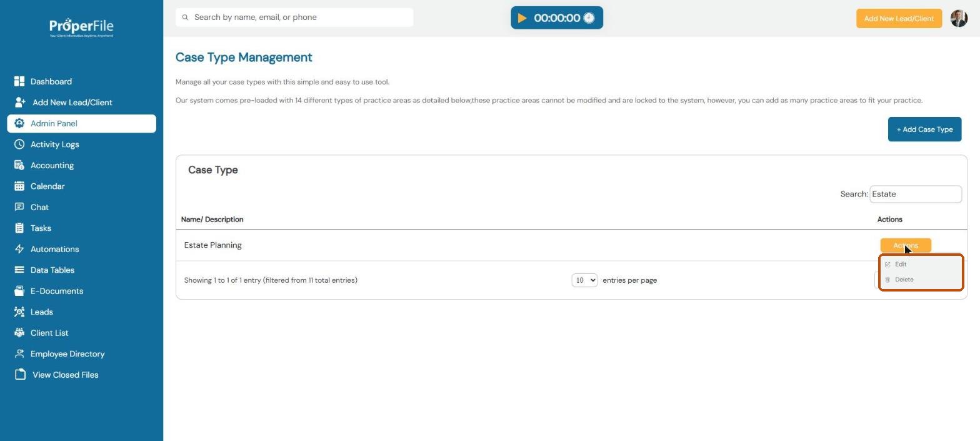Viewport: 980px width, 441px height.
Task: Click the orange Add New Lead/Client button
Action: (x=899, y=18)
